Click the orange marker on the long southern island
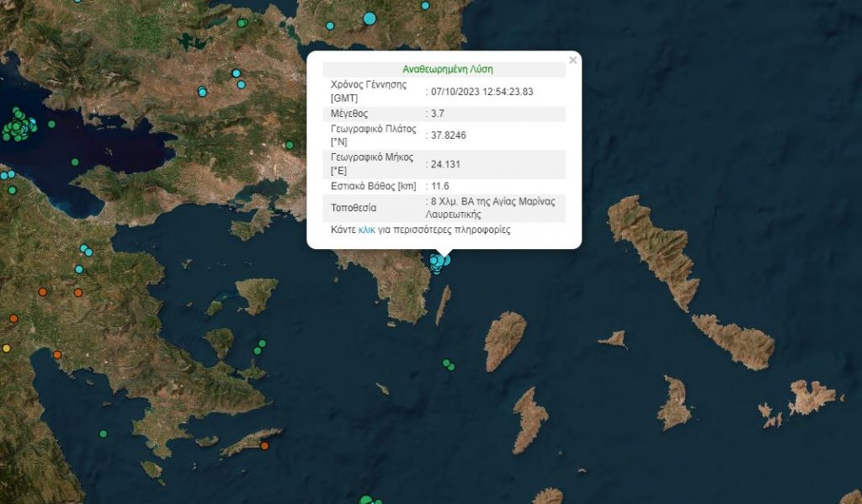 tap(264, 446)
